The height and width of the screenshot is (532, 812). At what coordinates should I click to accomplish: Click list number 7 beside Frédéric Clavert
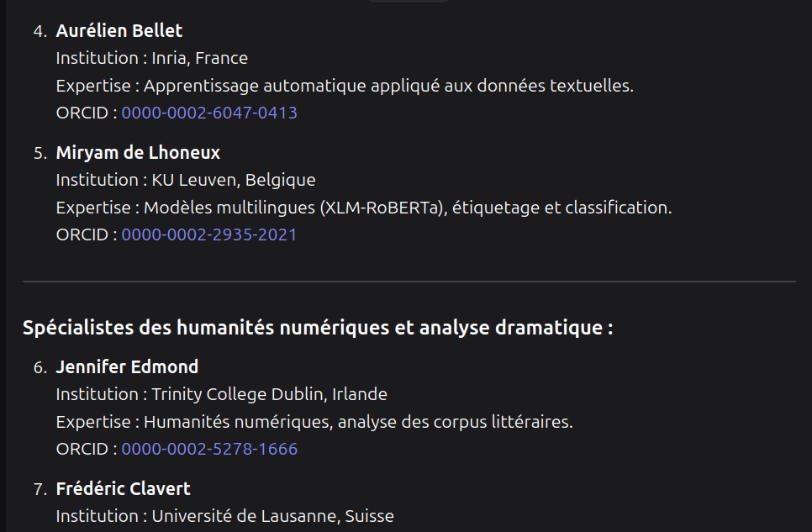pos(39,489)
